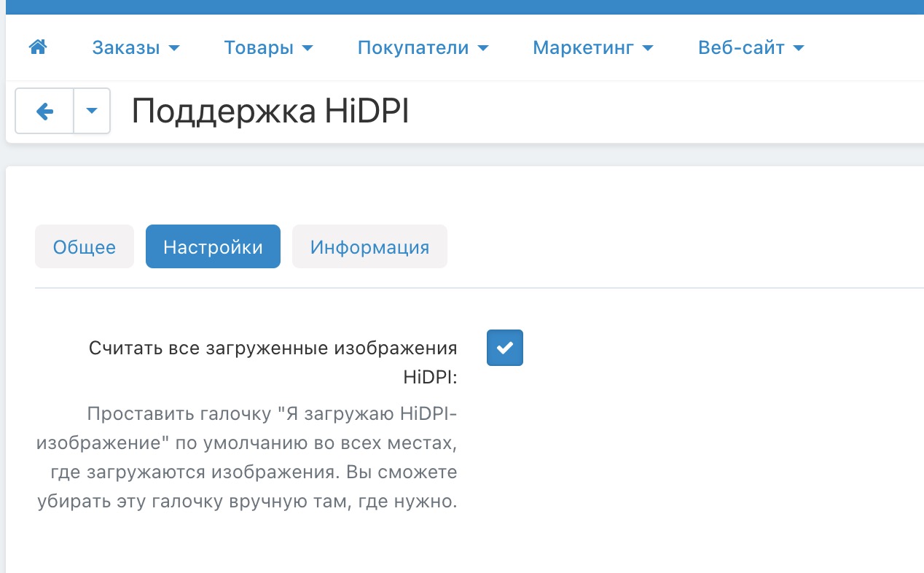Select the Настройки tab

click(x=213, y=246)
